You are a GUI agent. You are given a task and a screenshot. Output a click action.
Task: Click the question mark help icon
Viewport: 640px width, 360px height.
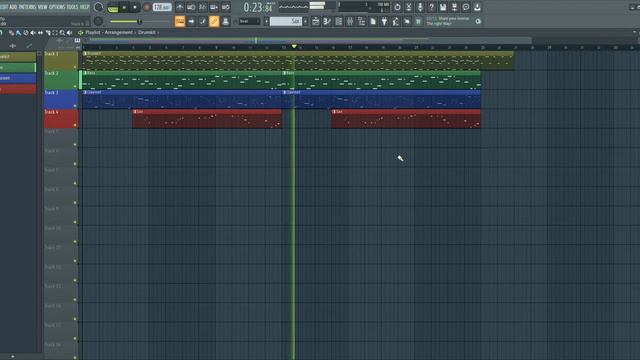pos(431,7)
